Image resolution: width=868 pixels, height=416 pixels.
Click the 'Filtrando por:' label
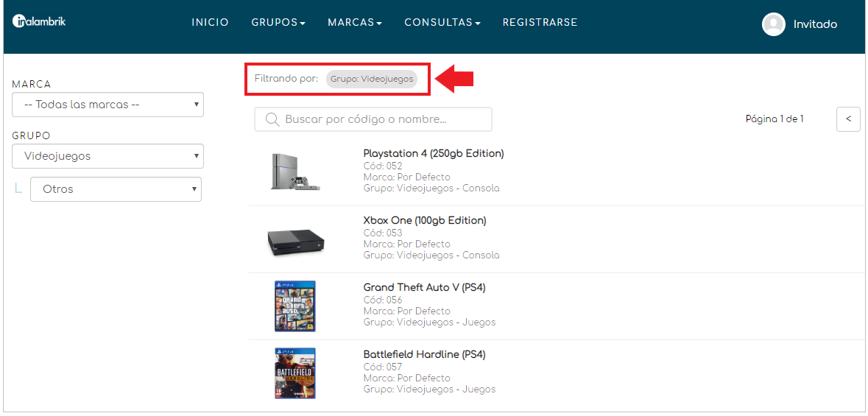pyautogui.click(x=286, y=79)
